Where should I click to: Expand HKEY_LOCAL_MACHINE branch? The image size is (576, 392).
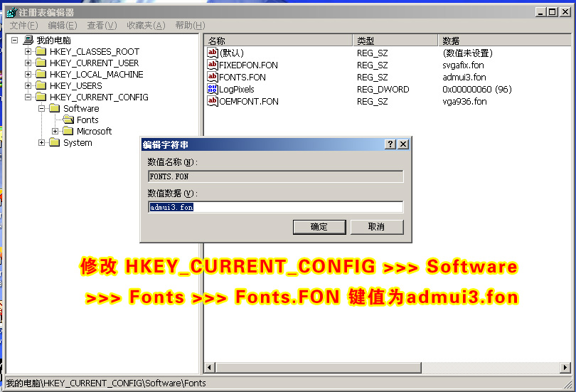tap(28, 74)
